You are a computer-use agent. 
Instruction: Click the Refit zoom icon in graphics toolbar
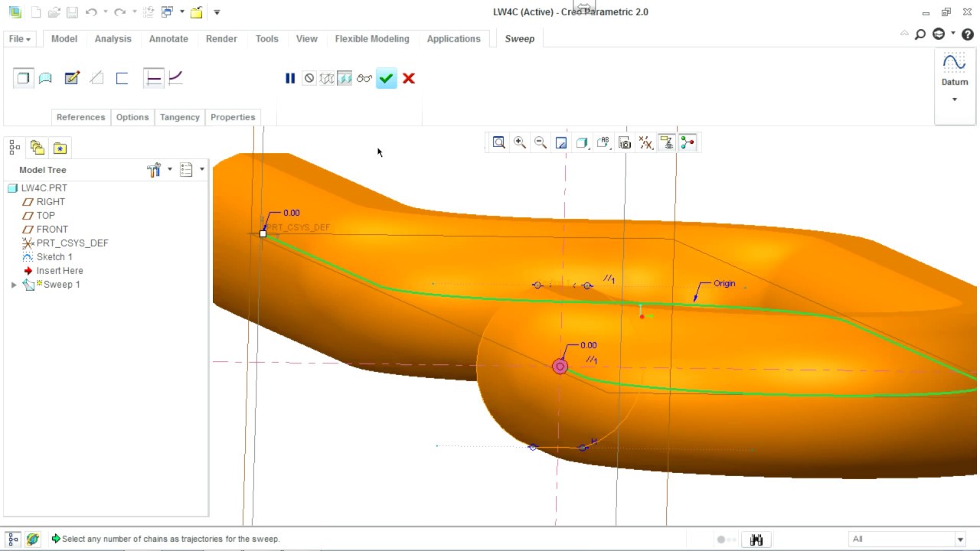[498, 142]
